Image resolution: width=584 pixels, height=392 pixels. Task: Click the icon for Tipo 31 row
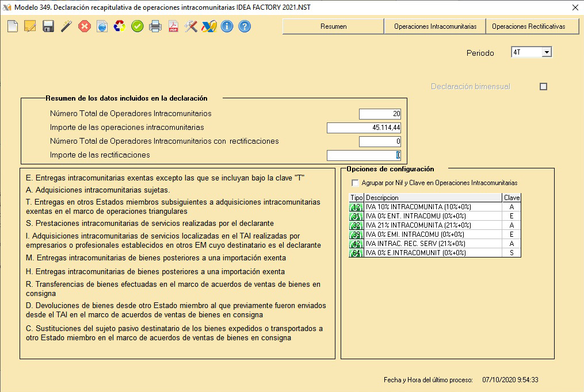pyautogui.click(x=356, y=216)
